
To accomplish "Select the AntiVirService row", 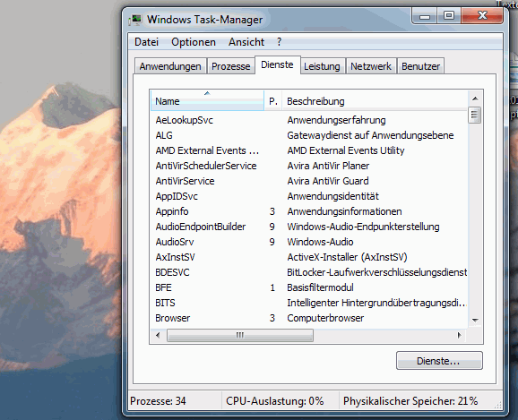I will [309, 181].
